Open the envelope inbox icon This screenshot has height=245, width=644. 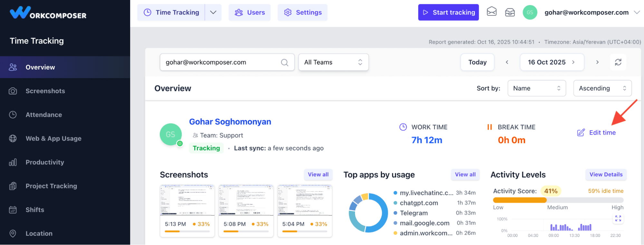point(492,12)
